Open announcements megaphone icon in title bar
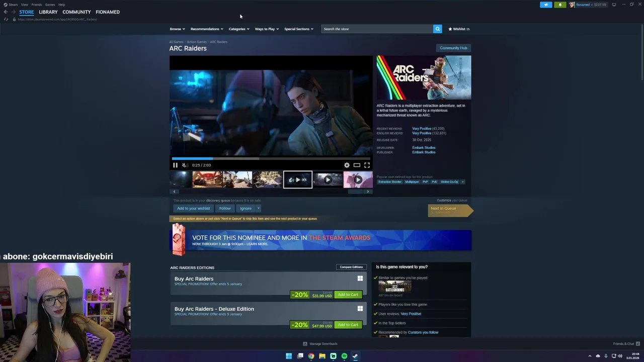 [546, 5]
